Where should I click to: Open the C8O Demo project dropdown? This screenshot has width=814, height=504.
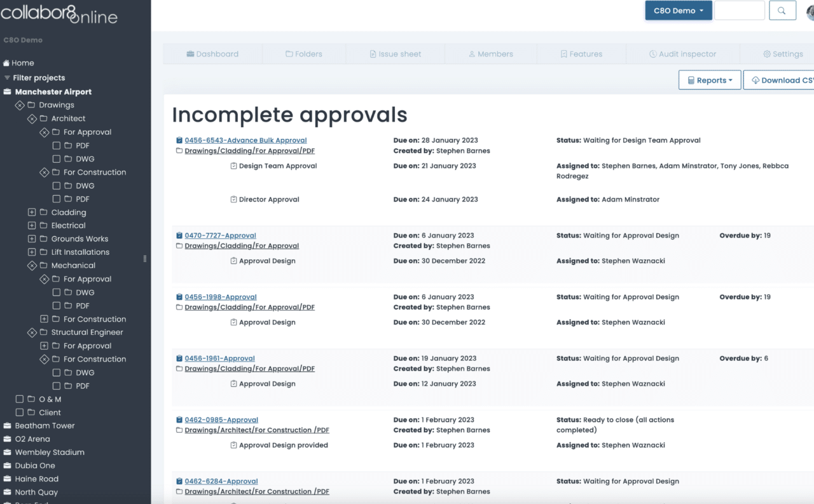(678, 10)
